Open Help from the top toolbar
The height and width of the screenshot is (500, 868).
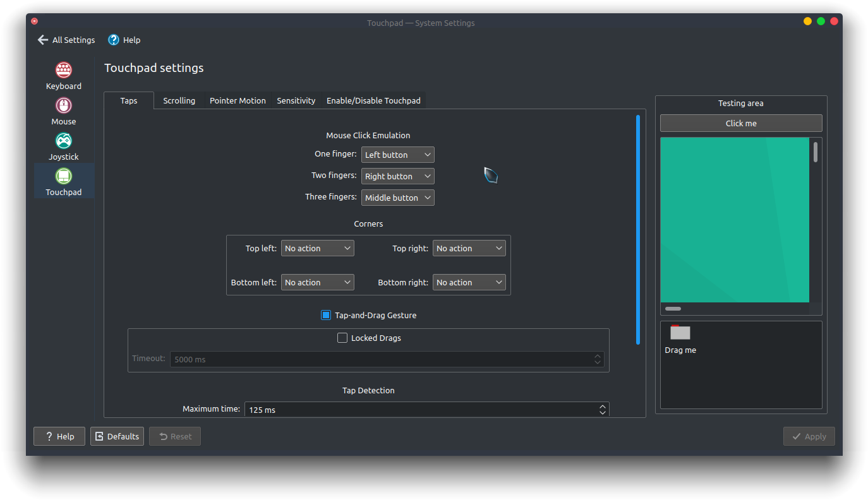point(124,40)
